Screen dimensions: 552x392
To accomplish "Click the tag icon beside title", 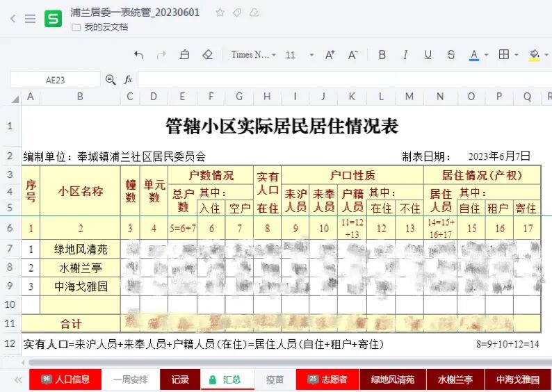I will click(237, 13).
